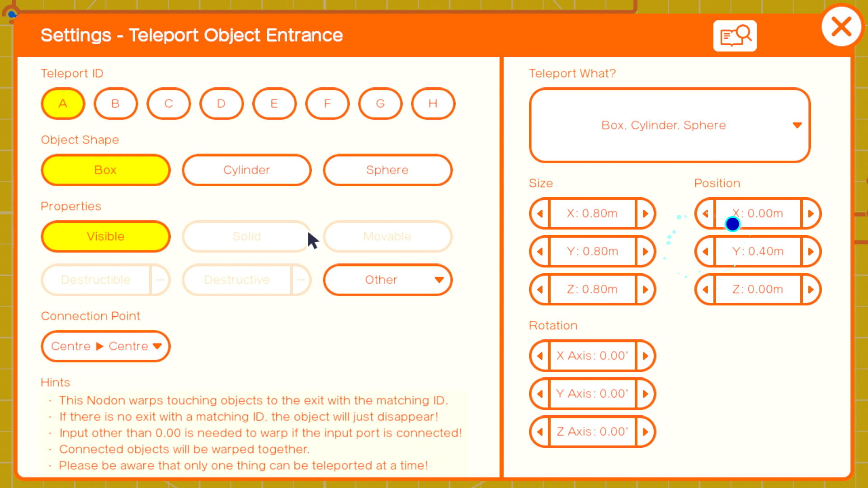The width and height of the screenshot is (868, 488).
Task: Decrease Y Position value with left arrow
Action: coord(705,251)
